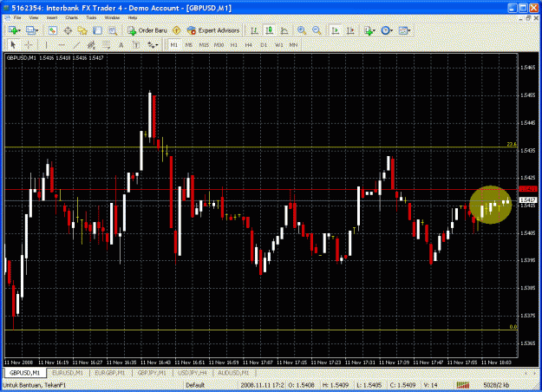Select the GBPUSD,M1 chart tab

(x=25, y=373)
